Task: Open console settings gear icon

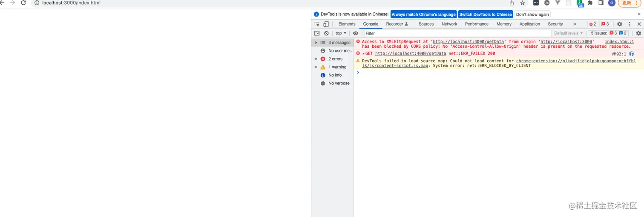Action: click(x=638, y=33)
